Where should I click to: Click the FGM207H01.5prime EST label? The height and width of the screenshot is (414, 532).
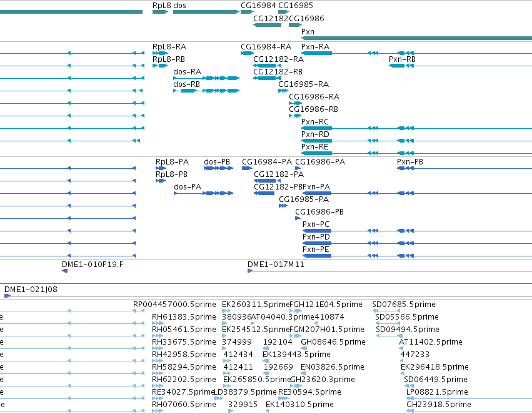327,330
